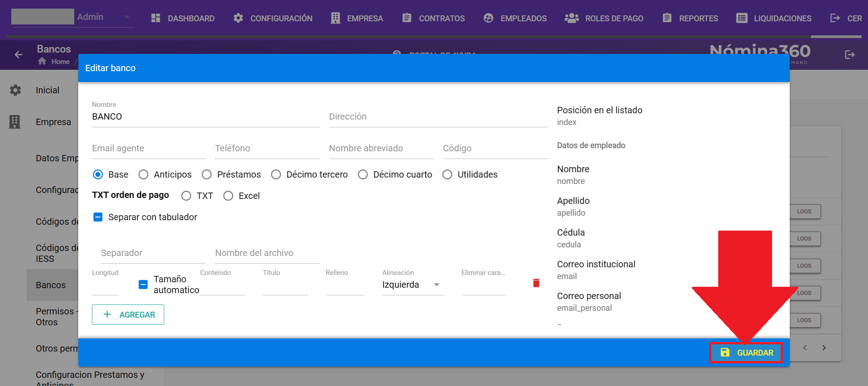
Task: Toggle Tamaño automatico checkbox
Action: coord(143,285)
